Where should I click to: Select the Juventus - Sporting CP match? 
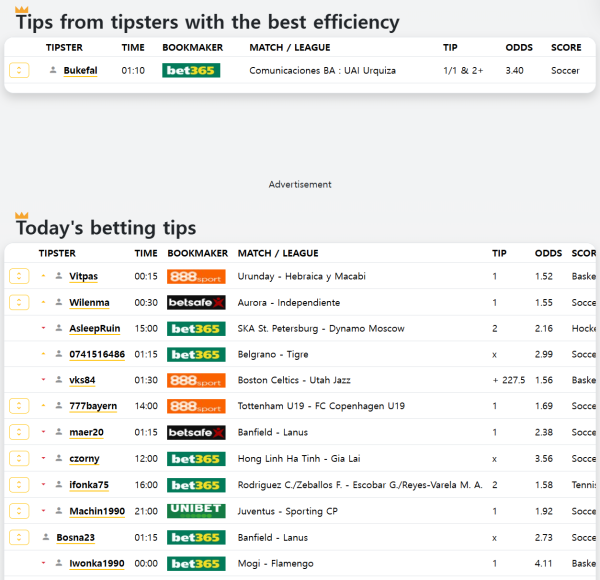pos(289,511)
